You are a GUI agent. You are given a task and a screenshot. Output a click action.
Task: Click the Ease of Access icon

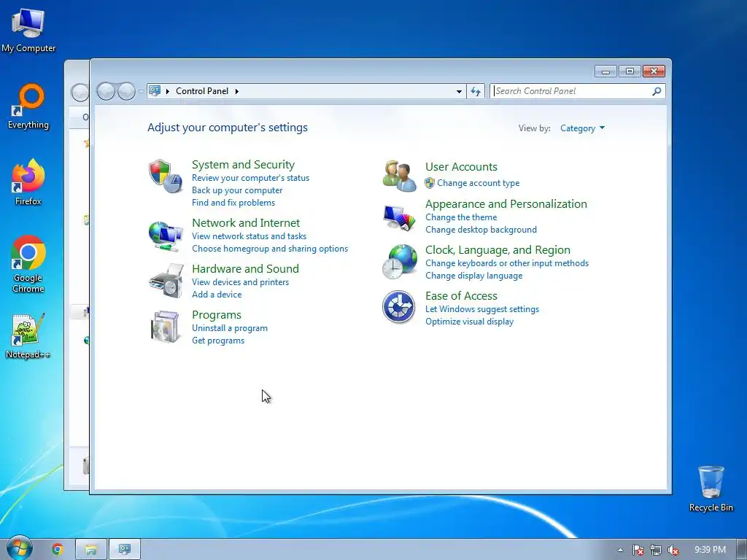[x=399, y=307]
